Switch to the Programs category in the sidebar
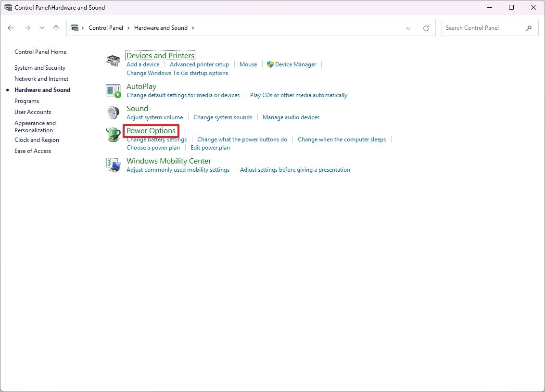 point(26,101)
